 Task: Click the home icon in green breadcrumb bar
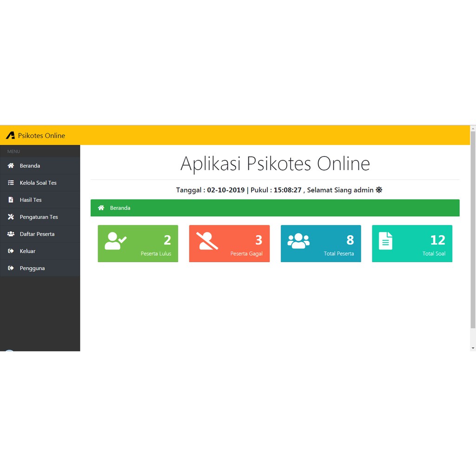101,208
